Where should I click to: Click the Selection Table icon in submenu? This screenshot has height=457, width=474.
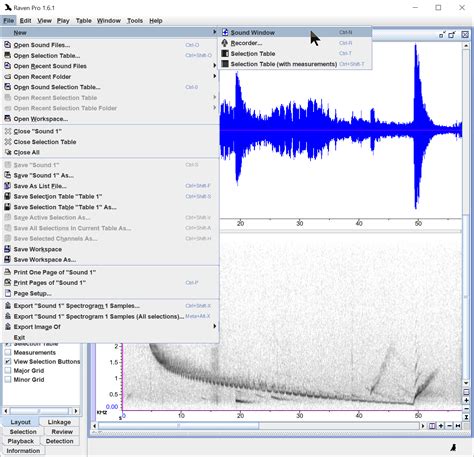225,53
